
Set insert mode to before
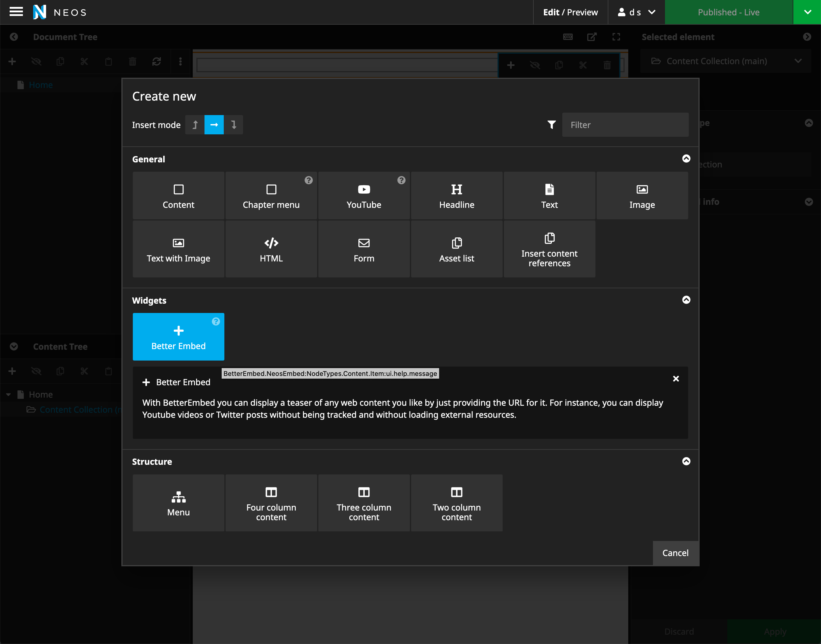pos(195,125)
